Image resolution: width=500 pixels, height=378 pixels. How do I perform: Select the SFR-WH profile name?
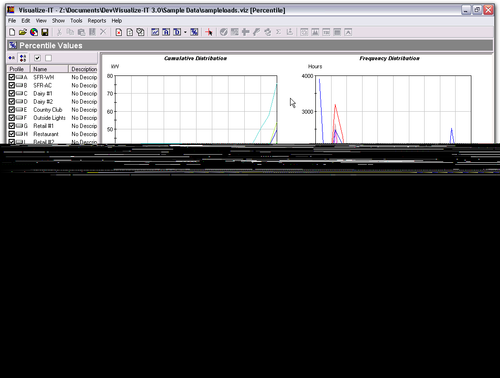[x=43, y=77]
